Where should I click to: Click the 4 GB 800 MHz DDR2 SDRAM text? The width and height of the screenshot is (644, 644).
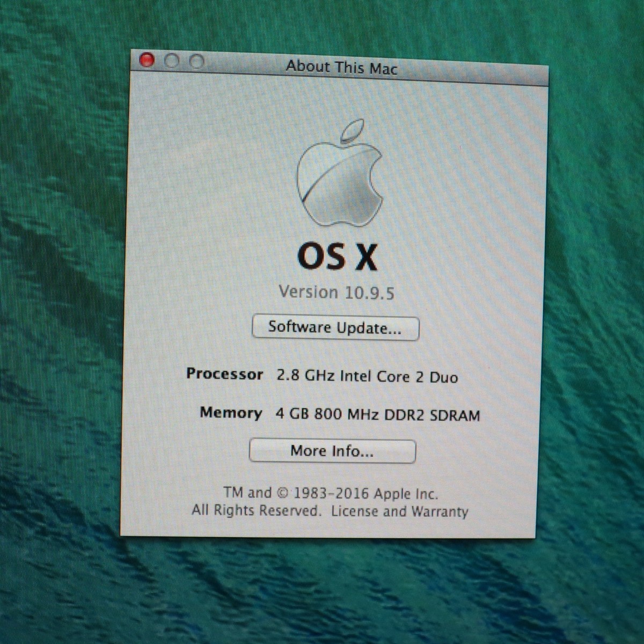pyautogui.click(x=377, y=415)
